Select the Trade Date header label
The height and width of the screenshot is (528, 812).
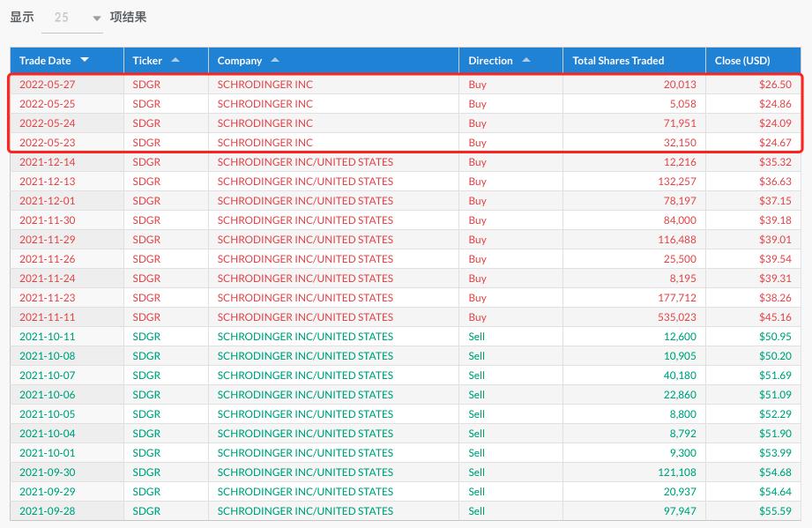click(x=45, y=61)
